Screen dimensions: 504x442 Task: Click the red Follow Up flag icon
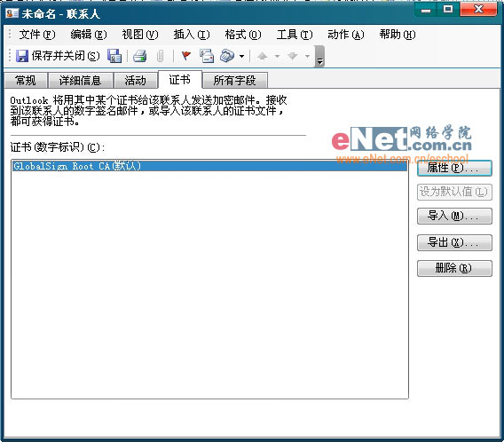185,56
